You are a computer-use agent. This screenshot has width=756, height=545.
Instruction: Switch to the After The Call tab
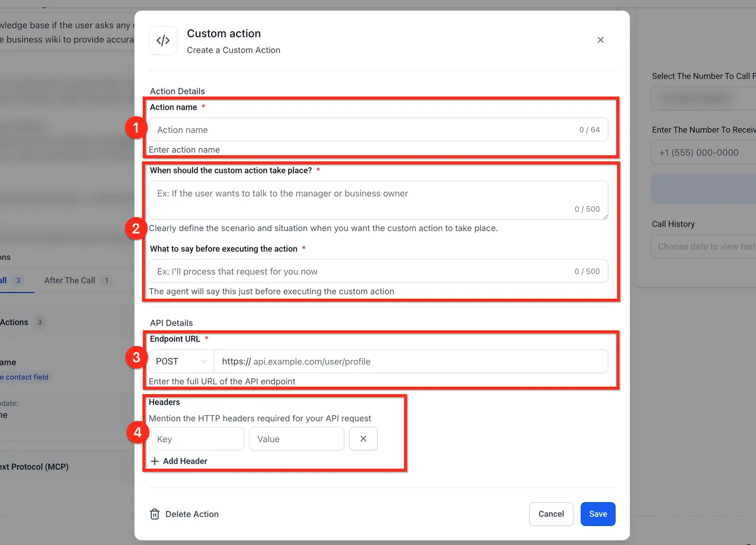70,280
